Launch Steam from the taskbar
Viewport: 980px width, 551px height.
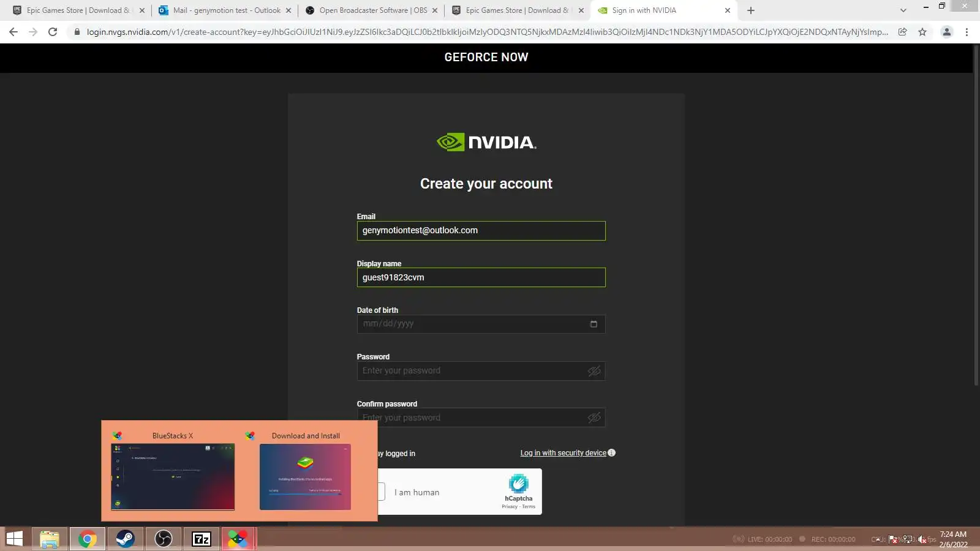[x=126, y=539]
